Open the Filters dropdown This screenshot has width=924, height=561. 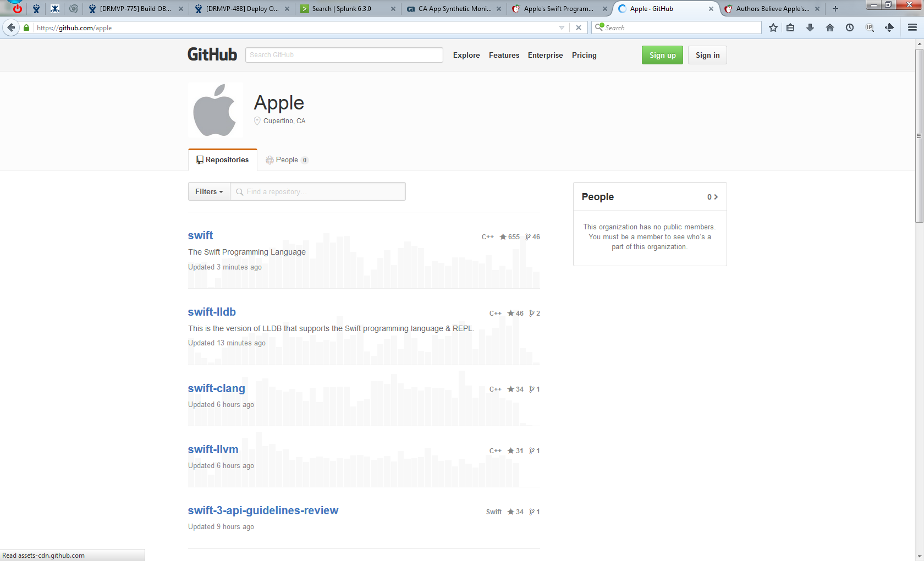click(x=209, y=191)
